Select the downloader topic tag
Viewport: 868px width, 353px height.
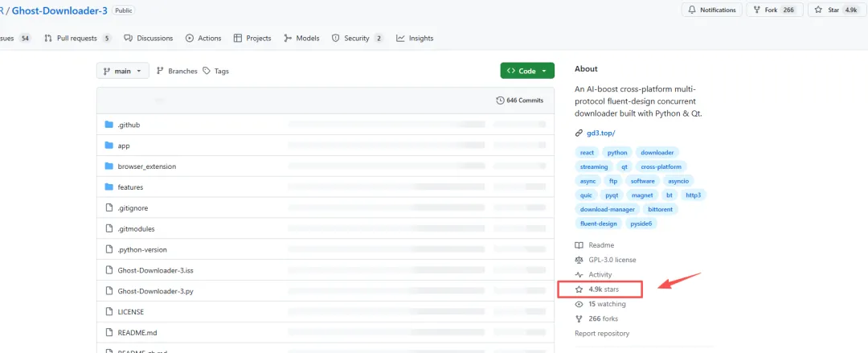657,153
